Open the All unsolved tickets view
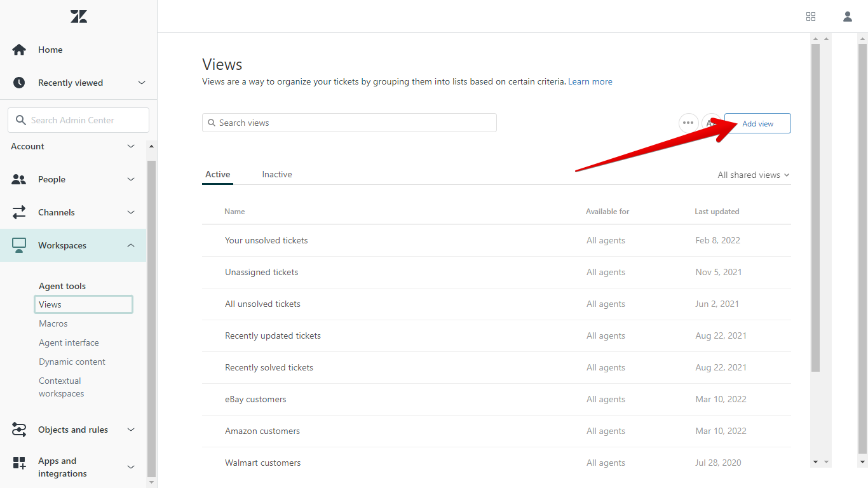 pos(262,304)
